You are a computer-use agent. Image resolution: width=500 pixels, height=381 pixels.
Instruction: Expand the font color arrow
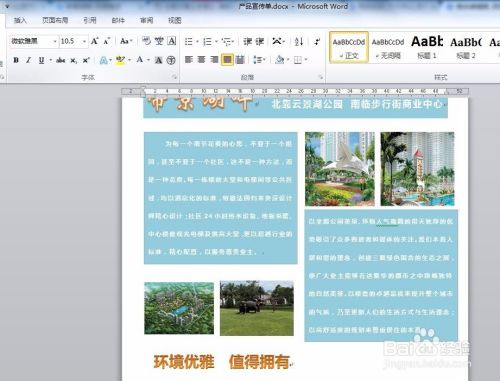[148, 60]
